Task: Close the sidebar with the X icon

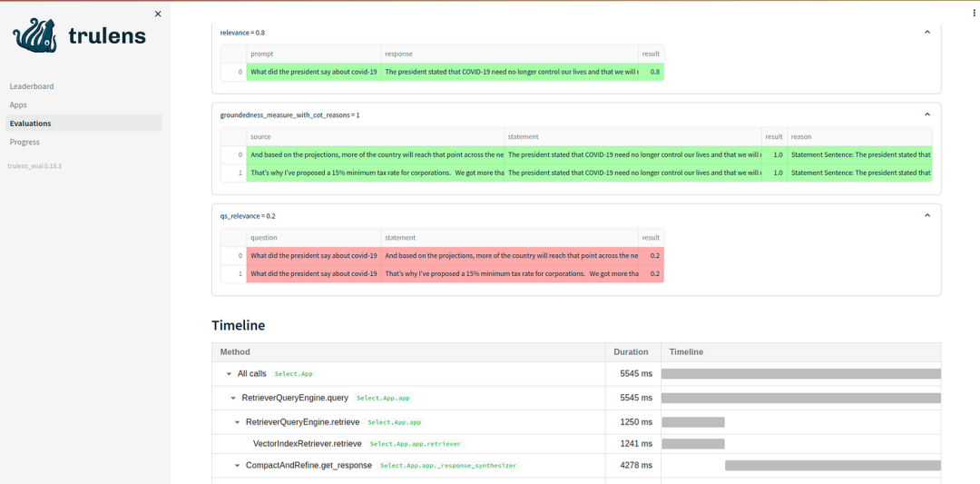Action: point(158,14)
